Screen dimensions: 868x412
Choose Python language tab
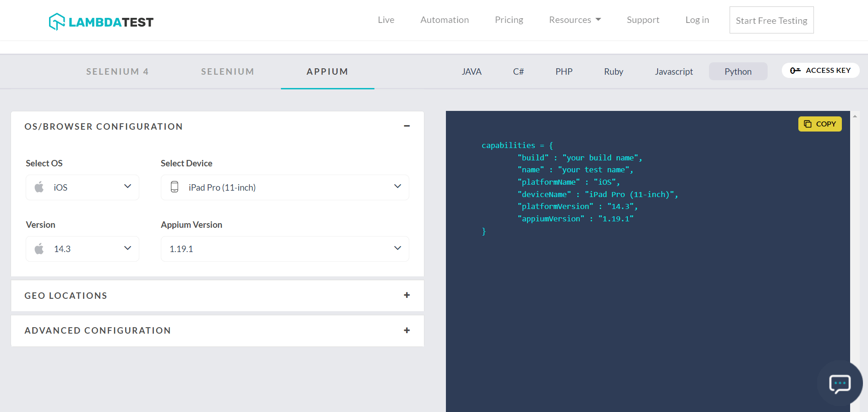click(x=738, y=71)
